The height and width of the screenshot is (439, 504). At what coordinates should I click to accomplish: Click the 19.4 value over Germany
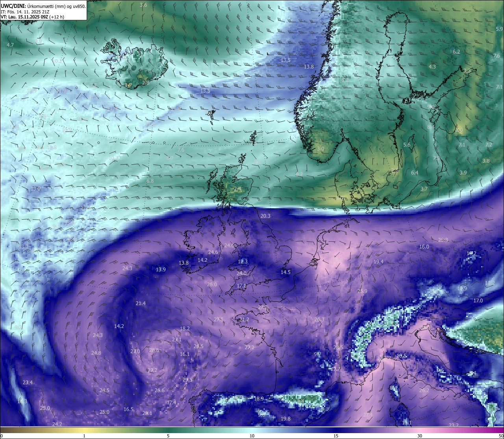(x=378, y=261)
